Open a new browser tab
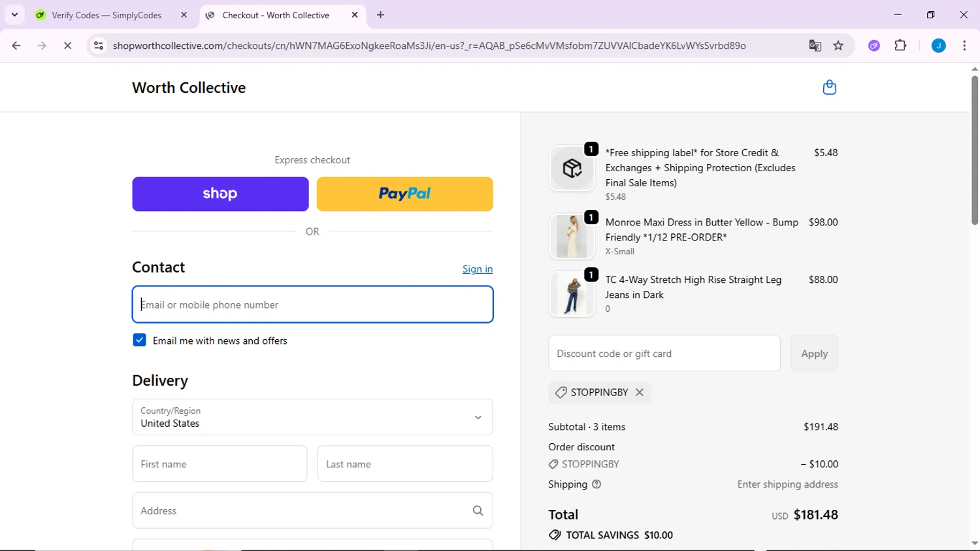980x551 pixels. pyautogui.click(x=380, y=15)
